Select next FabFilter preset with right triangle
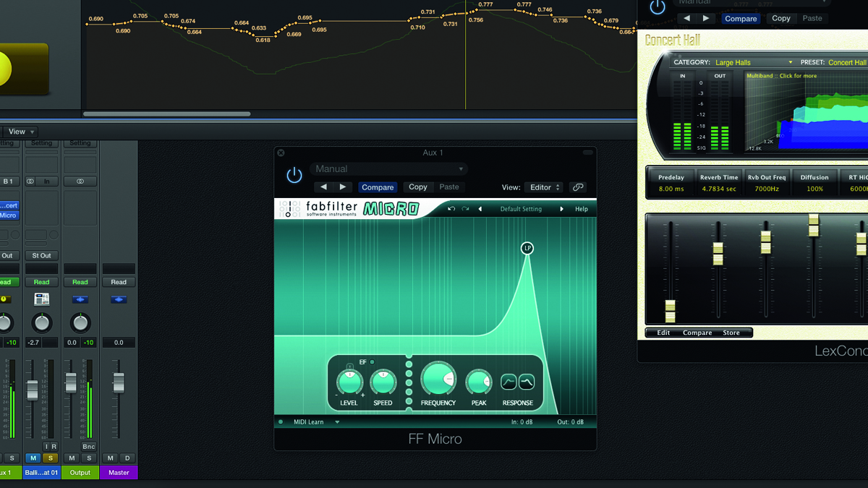 561,209
